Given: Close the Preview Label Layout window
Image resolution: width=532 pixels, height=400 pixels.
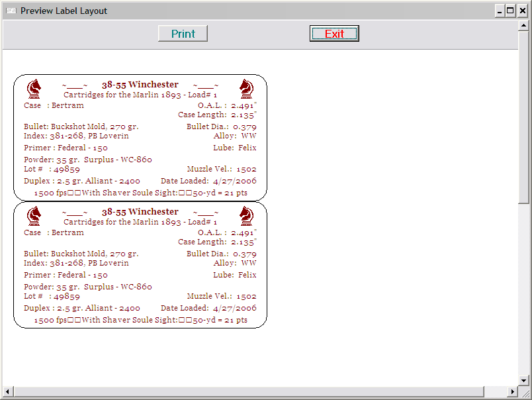Looking at the screenshot, I should pos(523,11).
